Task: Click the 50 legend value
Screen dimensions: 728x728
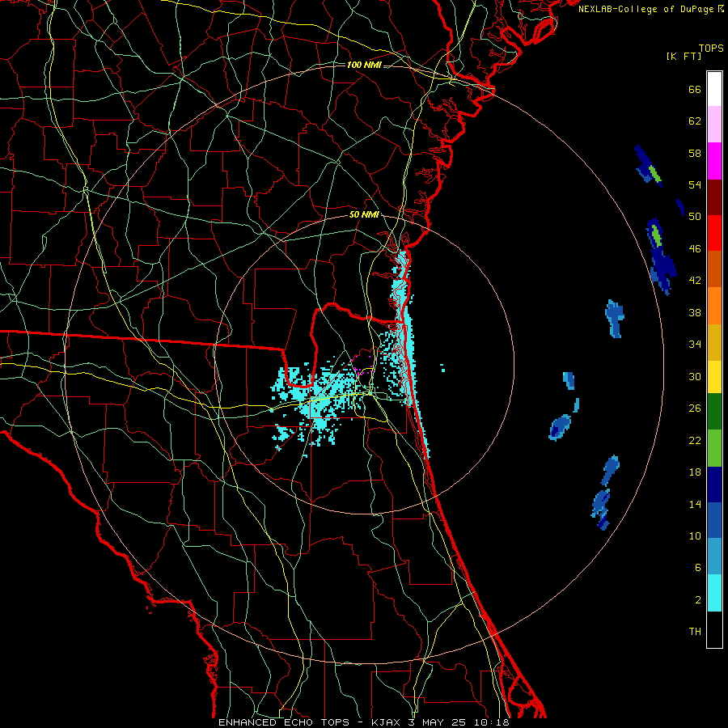Action: tap(695, 218)
